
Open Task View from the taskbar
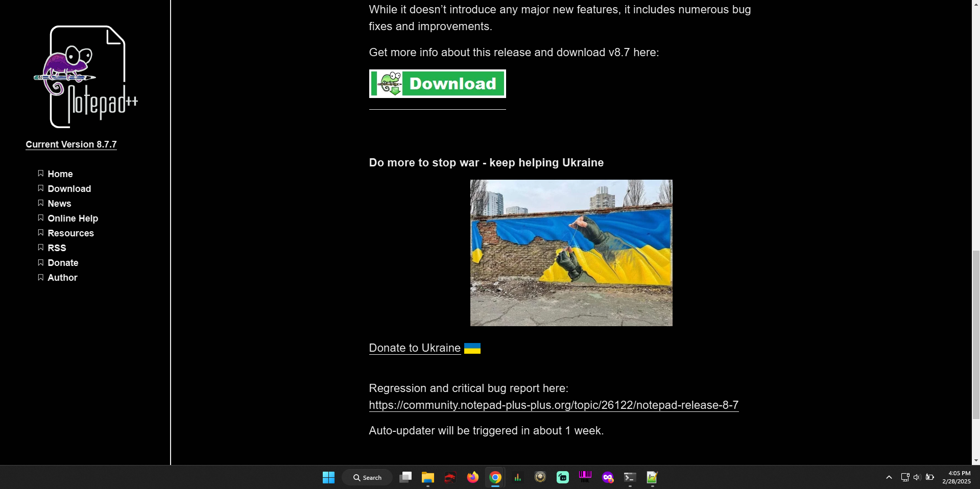coord(405,478)
